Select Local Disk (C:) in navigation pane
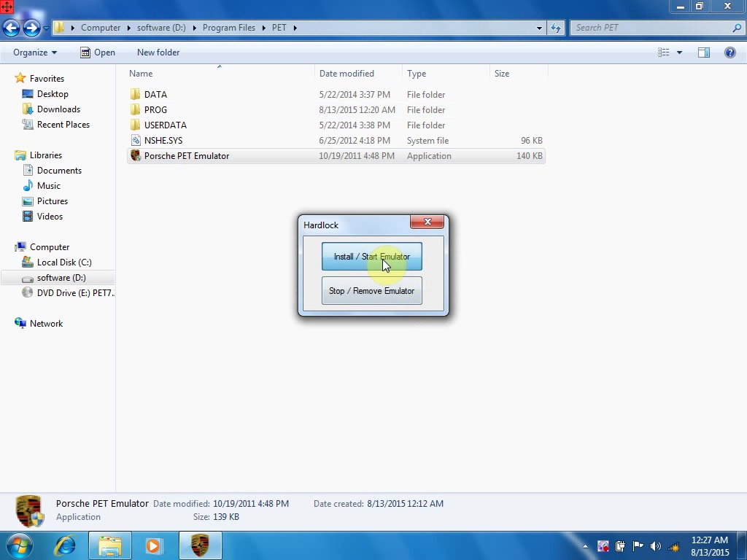 click(x=63, y=262)
